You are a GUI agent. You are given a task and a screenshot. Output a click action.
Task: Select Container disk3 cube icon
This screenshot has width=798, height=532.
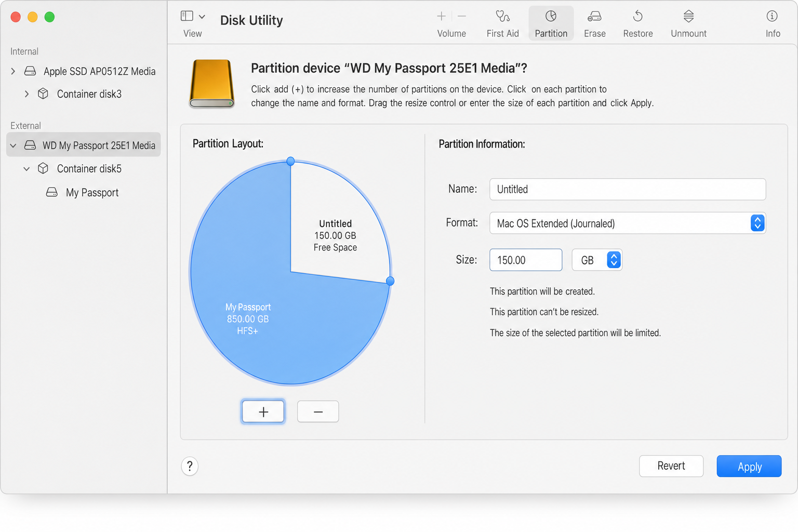click(x=43, y=94)
